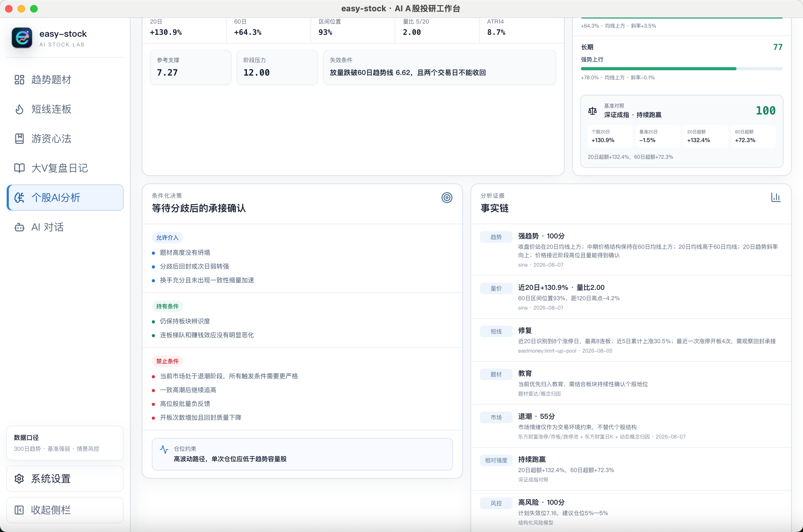Click the target icon in 条件化决策 card
Viewport: 803px width, 532px height.
pyautogui.click(x=447, y=198)
